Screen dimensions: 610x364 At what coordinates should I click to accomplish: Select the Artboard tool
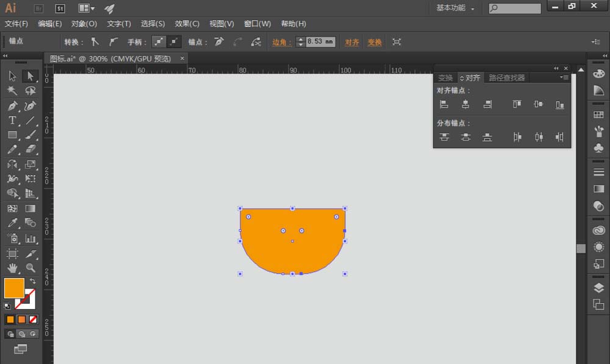[12, 254]
